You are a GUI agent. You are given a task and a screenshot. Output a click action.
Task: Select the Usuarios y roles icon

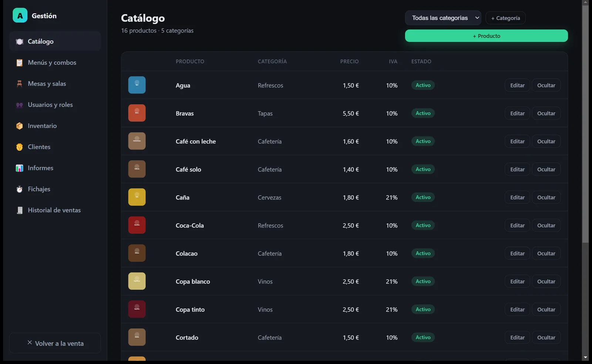point(20,105)
